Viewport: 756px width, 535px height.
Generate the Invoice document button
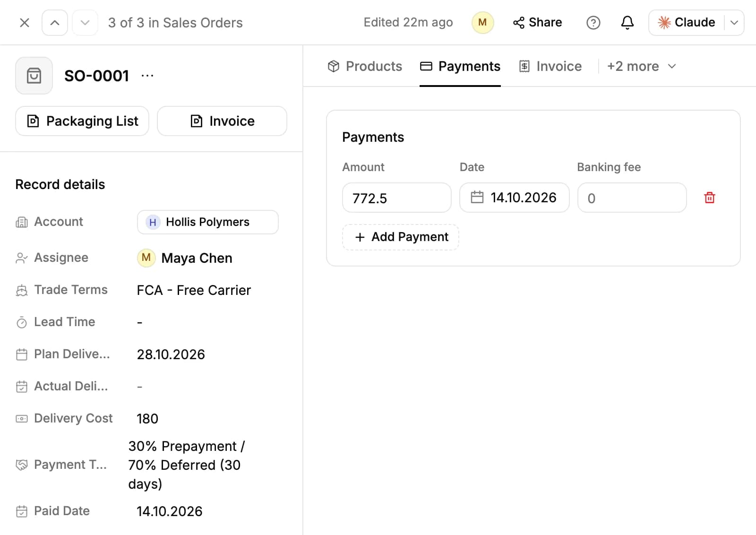(222, 121)
